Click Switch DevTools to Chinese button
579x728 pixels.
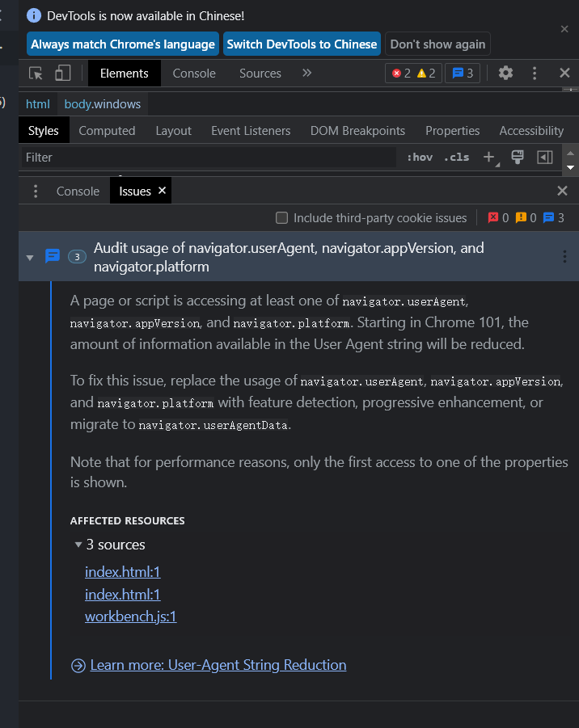pyautogui.click(x=302, y=44)
